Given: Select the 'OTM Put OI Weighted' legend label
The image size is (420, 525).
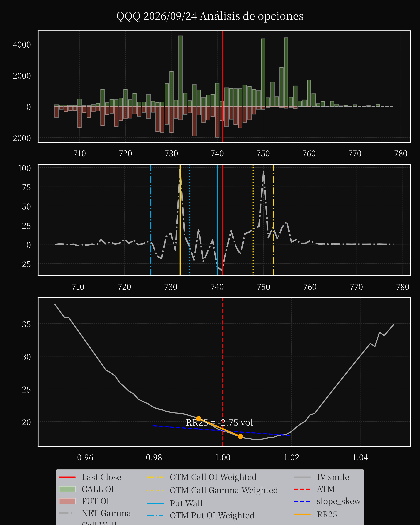Looking at the screenshot, I should click(212, 516).
